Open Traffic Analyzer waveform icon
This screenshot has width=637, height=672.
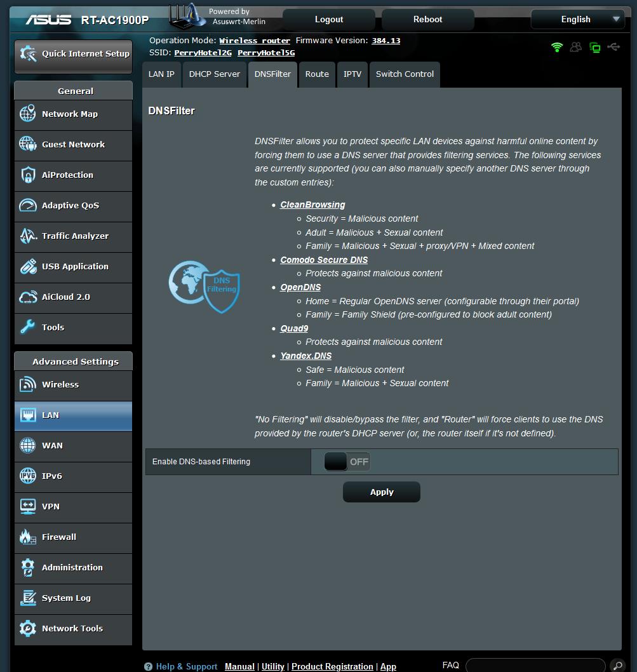point(28,236)
